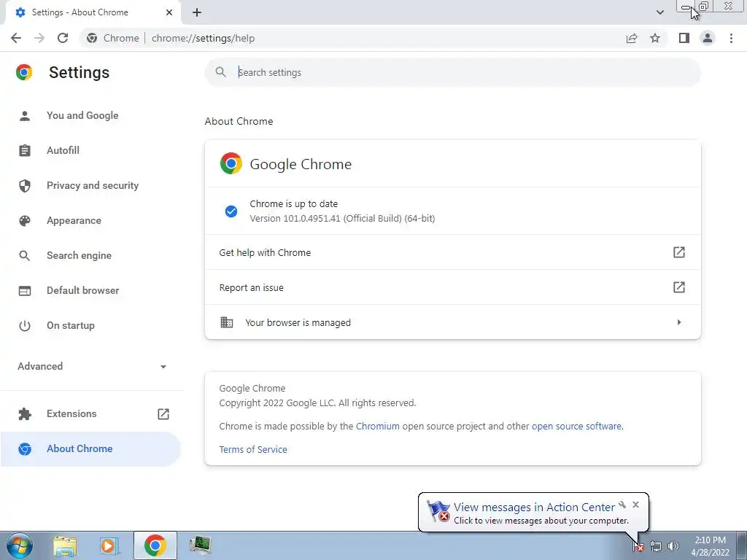The height and width of the screenshot is (560, 747).
Task: Click the Chrome site info icon in address bar
Action: (x=92, y=38)
